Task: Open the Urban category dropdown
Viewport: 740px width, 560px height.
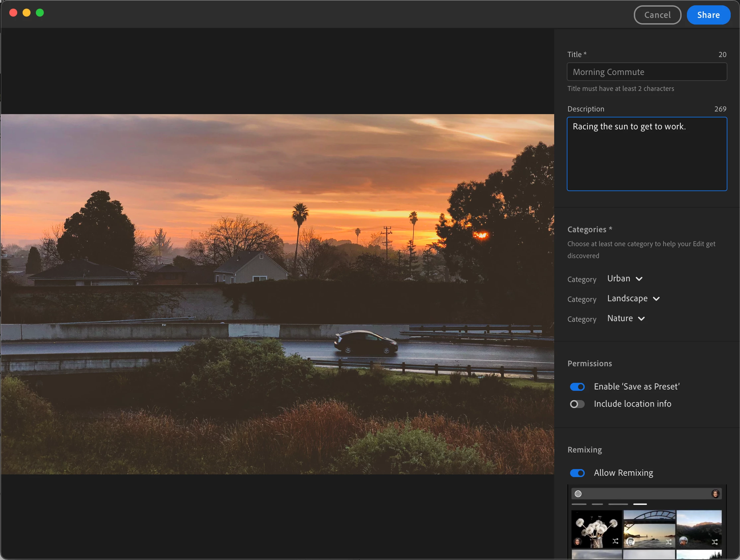Action: pos(625,279)
